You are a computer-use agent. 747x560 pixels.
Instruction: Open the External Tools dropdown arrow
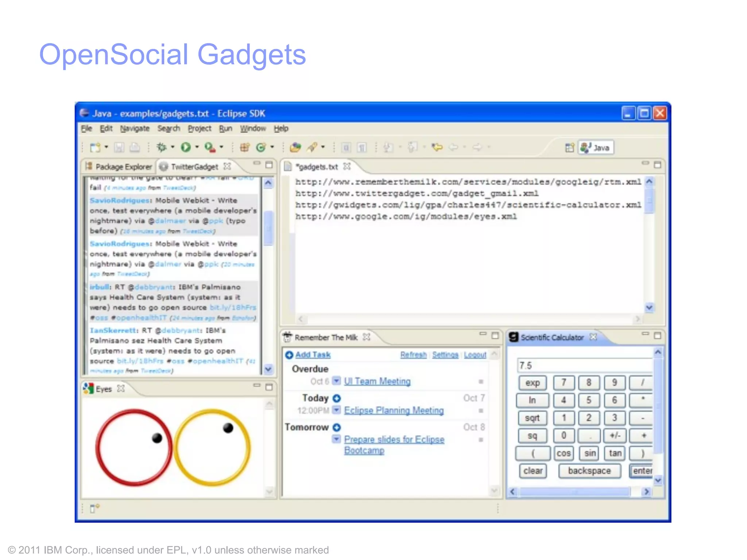pos(221,147)
